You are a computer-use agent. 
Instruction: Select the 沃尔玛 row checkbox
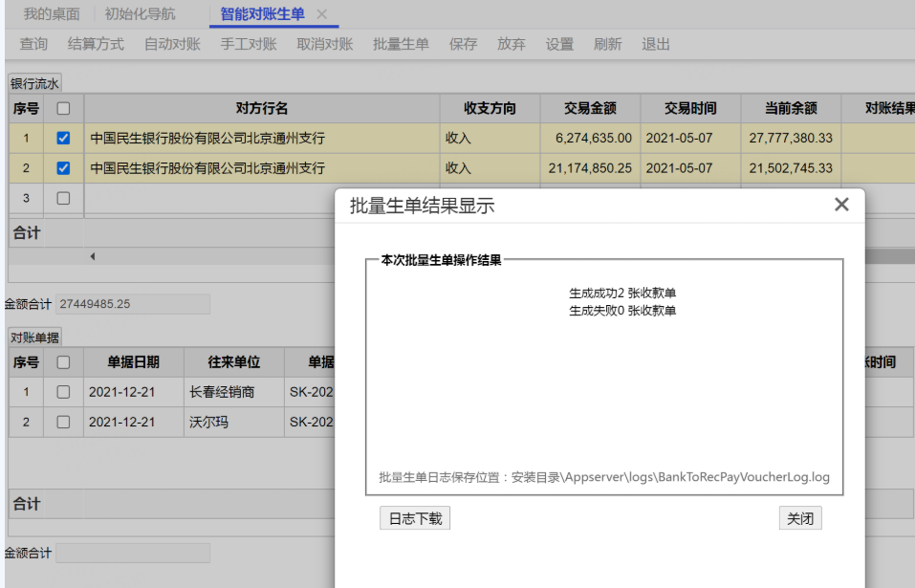(x=63, y=422)
